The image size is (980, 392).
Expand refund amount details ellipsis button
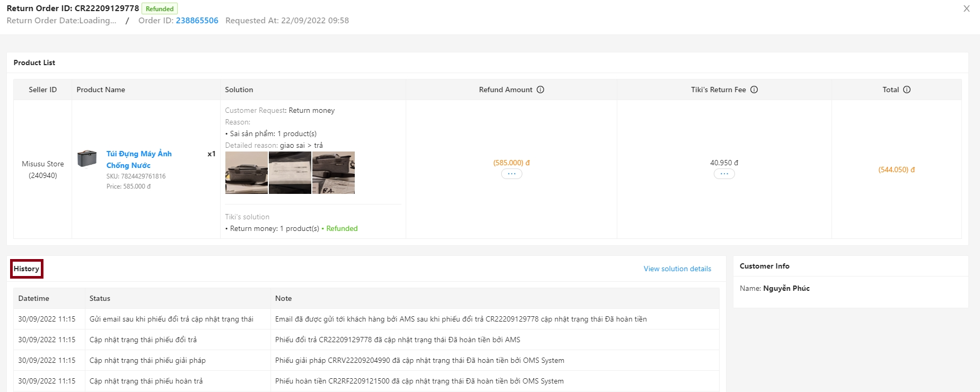(512, 174)
